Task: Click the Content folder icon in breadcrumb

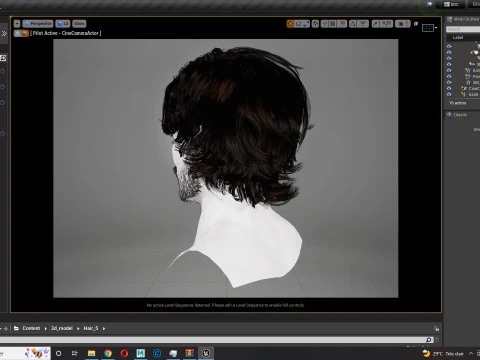Action: [x=16, y=328]
